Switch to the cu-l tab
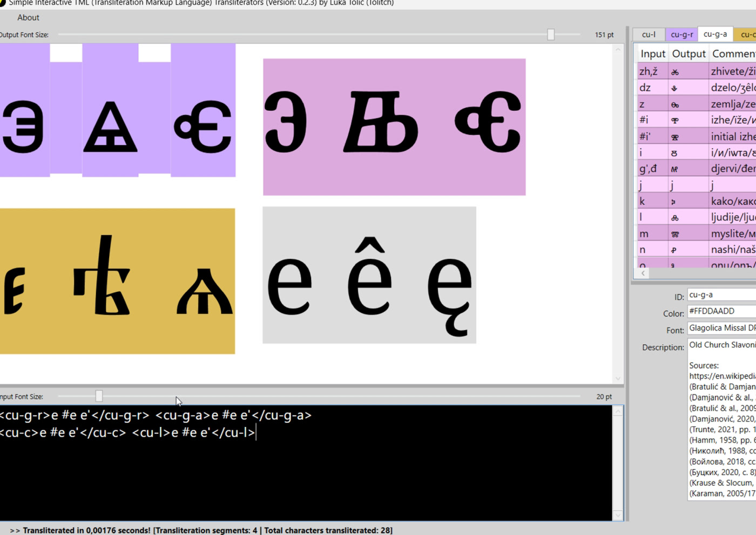 pyautogui.click(x=649, y=35)
